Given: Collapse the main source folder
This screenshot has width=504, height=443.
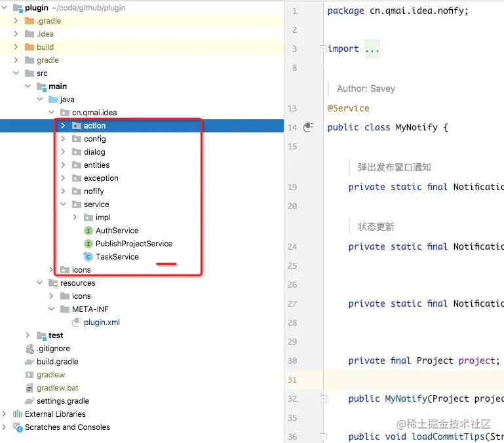Looking at the screenshot, I should coord(28,86).
